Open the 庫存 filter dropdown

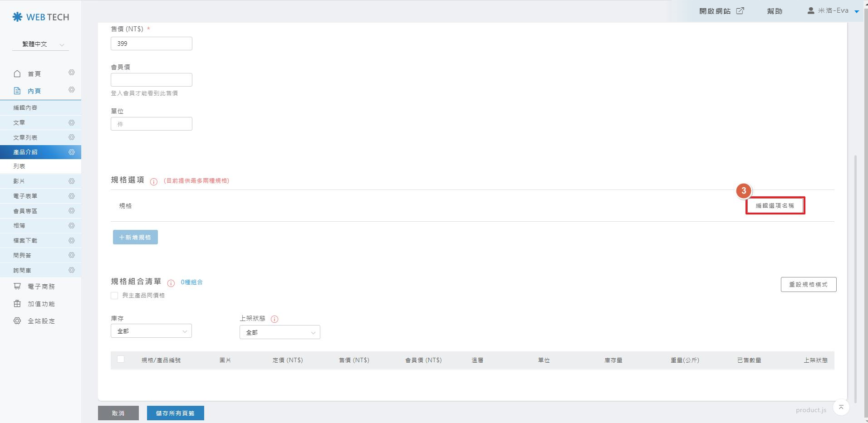pyautogui.click(x=151, y=331)
